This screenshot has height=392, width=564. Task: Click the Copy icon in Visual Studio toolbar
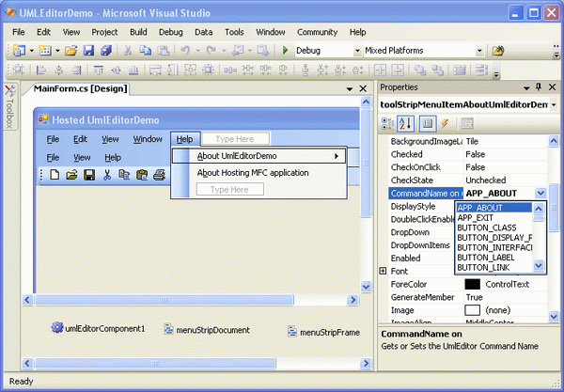pos(146,51)
